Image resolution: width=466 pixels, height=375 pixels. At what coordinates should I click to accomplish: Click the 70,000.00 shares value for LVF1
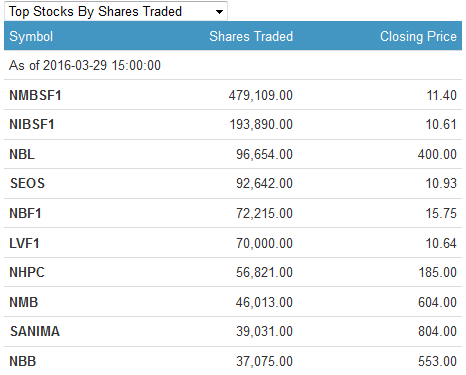[264, 243]
